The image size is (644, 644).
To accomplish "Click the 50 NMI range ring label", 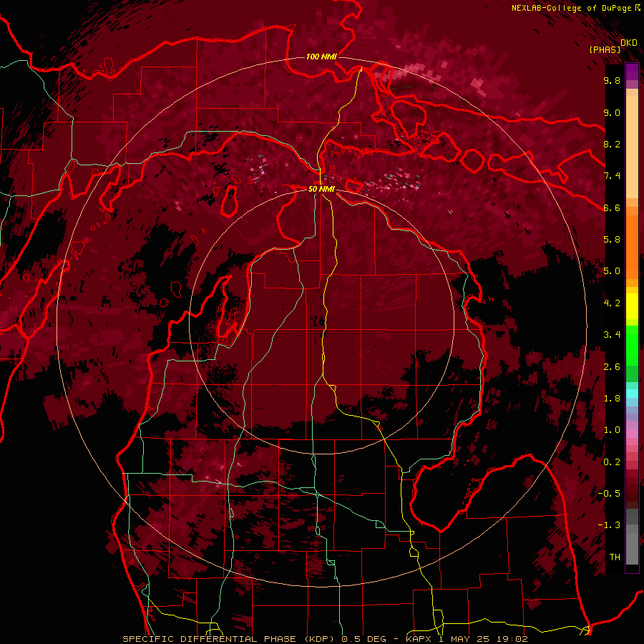I will pyautogui.click(x=321, y=189).
